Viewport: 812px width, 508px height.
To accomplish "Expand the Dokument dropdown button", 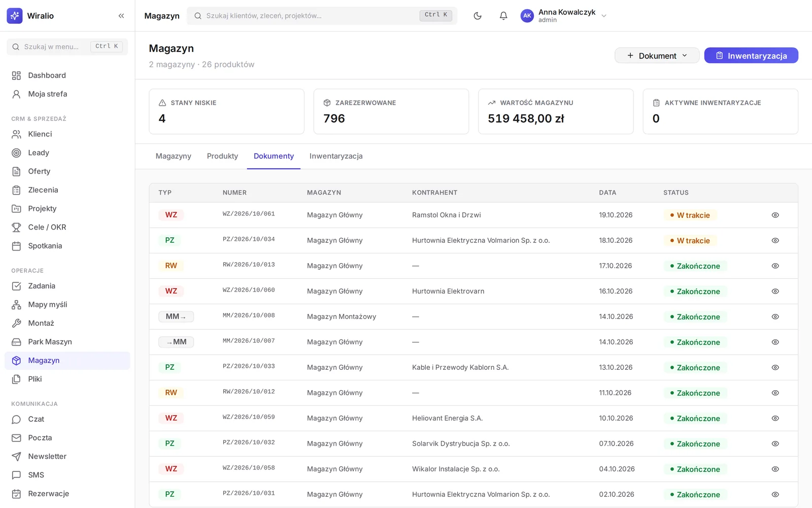I will click(657, 55).
